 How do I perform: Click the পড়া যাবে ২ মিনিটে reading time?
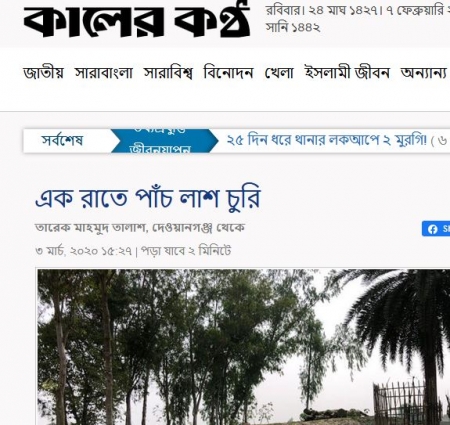pyautogui.click(x=186, y=250)
